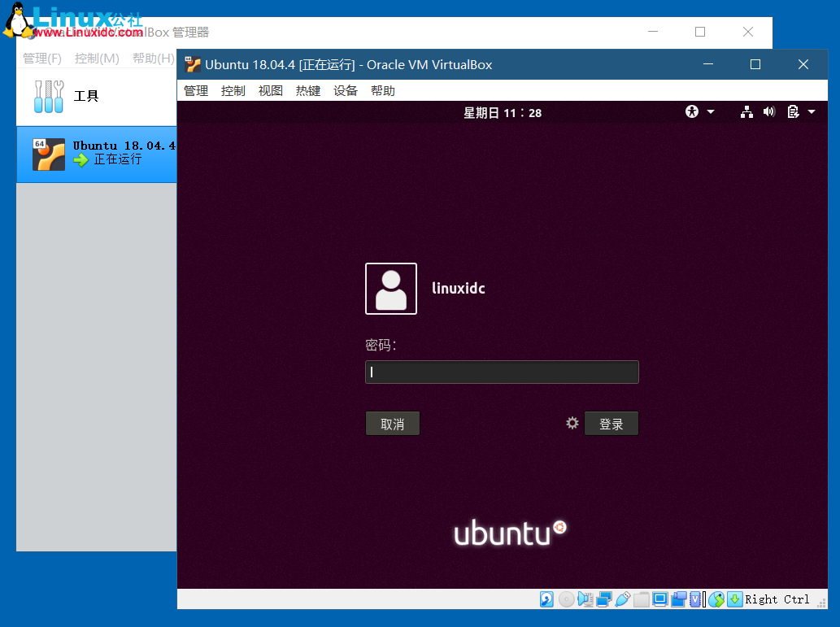Click the volume icon in Ubuntu's top bar
Viewport: 840px width, 627px height.
click(x=769, y=111)
